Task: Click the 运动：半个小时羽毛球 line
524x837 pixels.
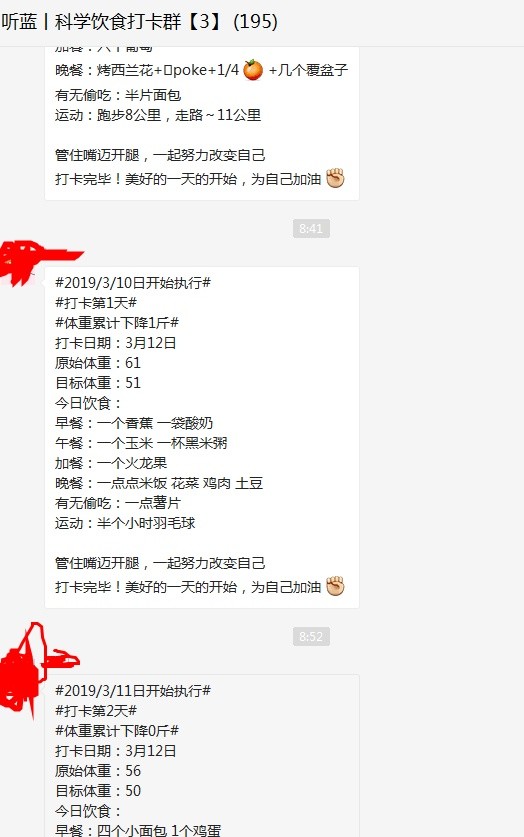Action: coord(125,523)
